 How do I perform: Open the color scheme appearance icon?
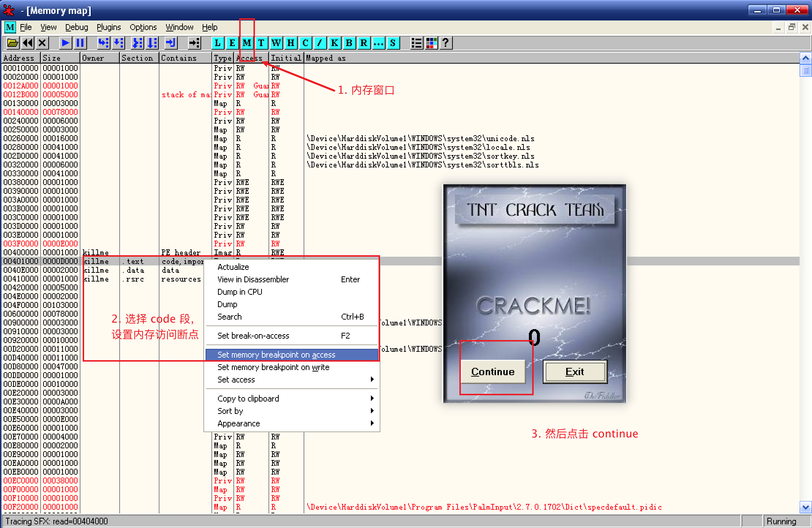pyautogui.click(x=431, y=43)
